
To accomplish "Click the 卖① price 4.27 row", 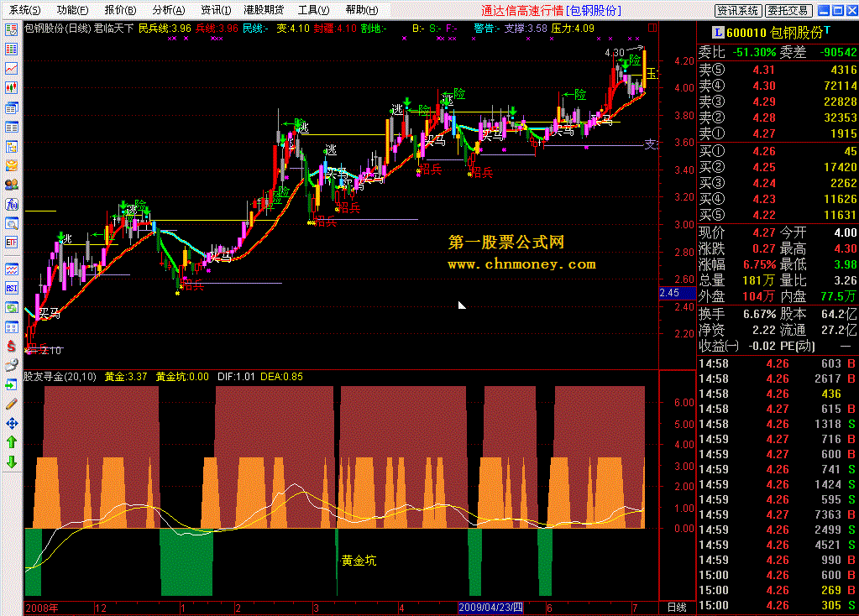I will pyautogui.click(x=778, y=133).
